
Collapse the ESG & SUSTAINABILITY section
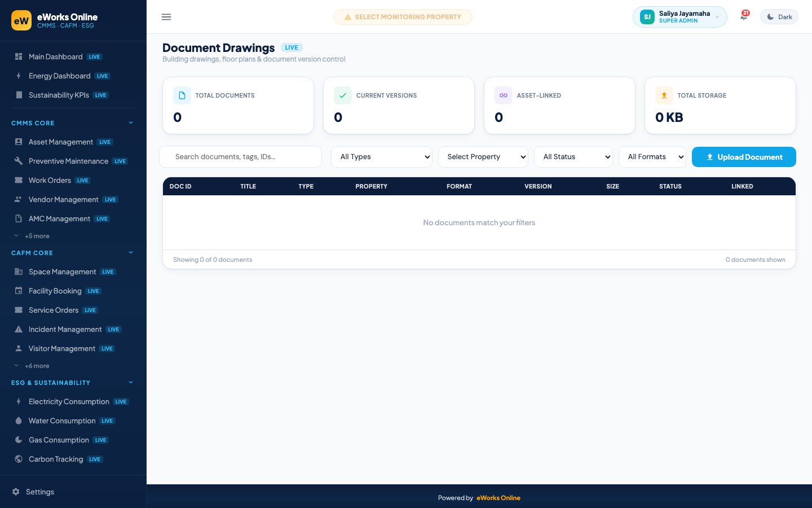(73, 383)
